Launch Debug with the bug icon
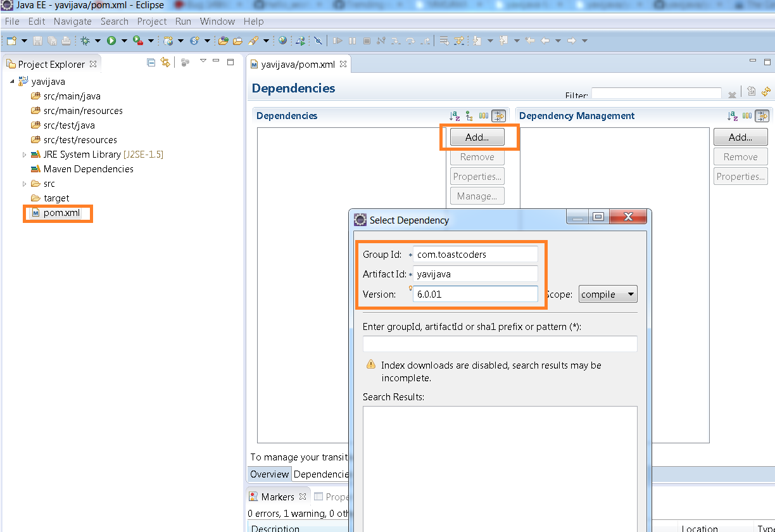The image size is (775, 532). (85, 41)
